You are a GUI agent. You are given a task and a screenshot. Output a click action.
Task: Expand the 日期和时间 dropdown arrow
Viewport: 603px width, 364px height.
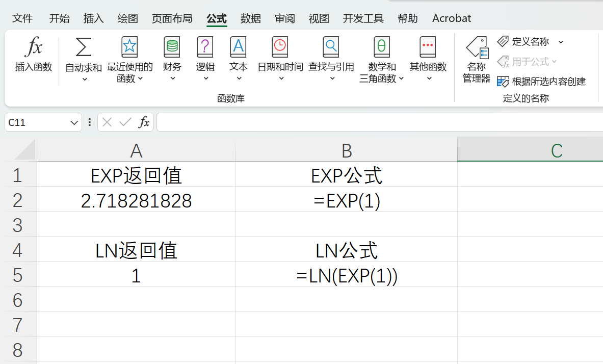281,79
